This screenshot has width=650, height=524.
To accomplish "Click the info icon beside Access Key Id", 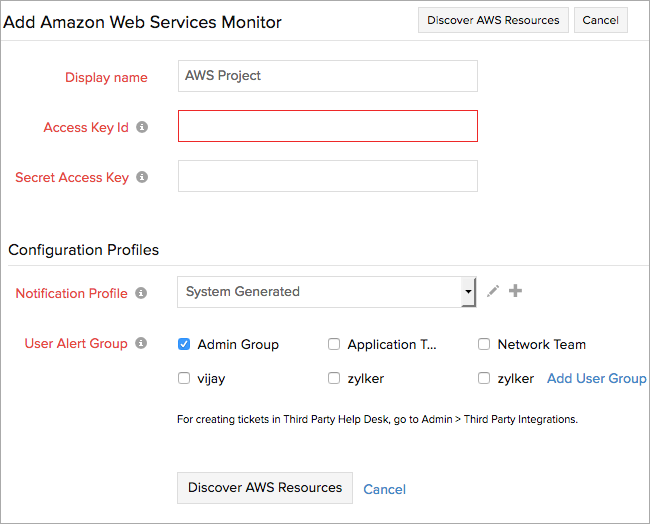I will pyautogui.click(x=142, y=127).
